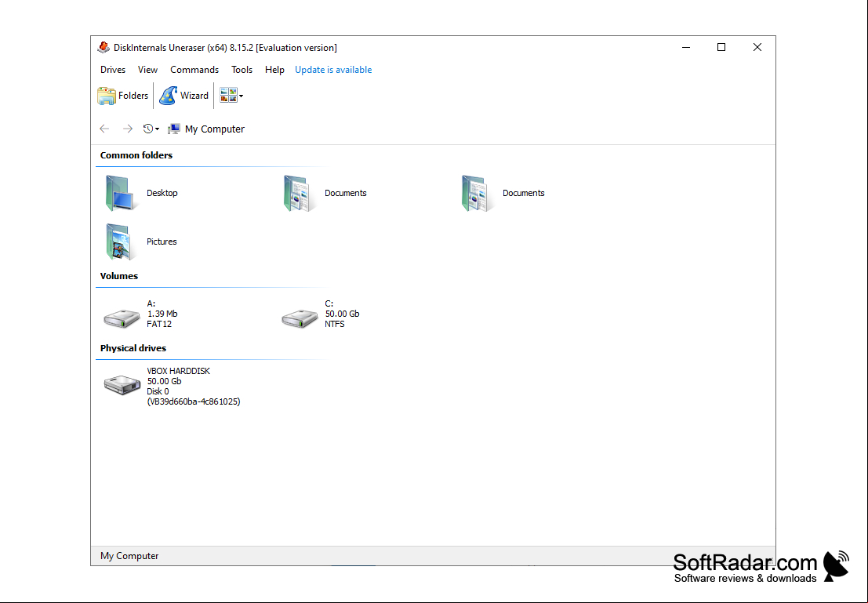Click the VB39d660ba-4c861025 serial text
868x603 pixels.
pos(194,402)
